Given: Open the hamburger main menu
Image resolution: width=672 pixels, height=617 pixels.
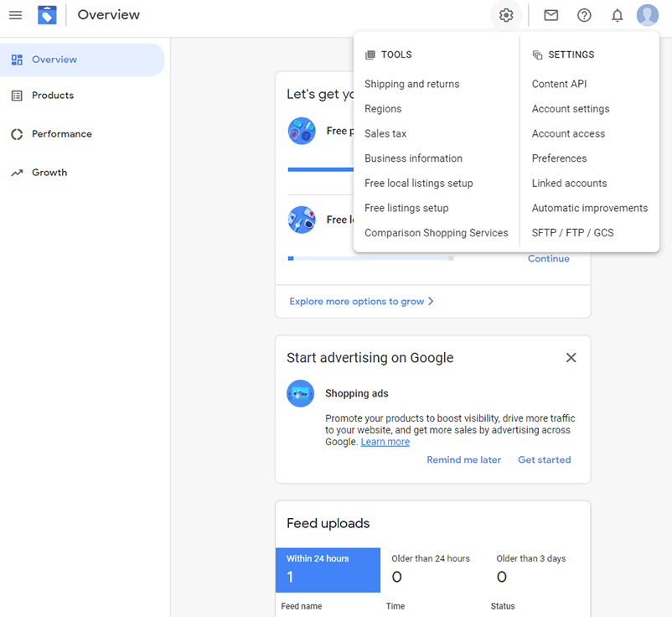Looking at the screenshot, I should tap(15, 15).
